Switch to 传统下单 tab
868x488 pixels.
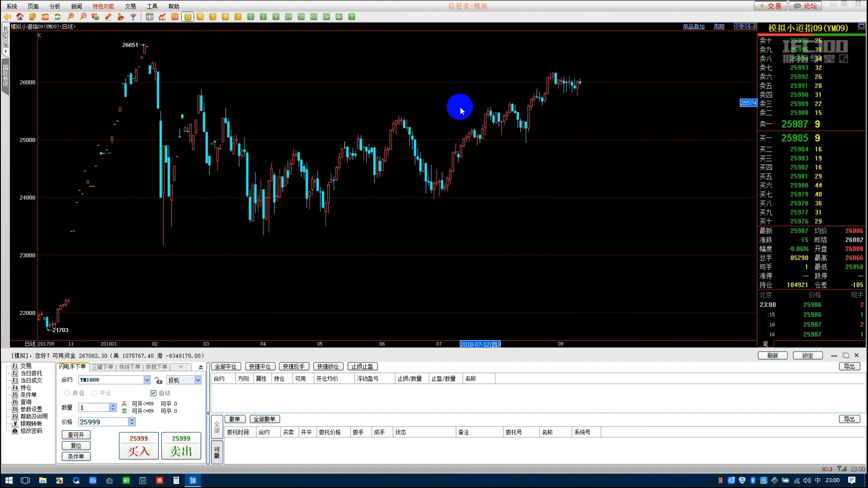tap(129, 367)
